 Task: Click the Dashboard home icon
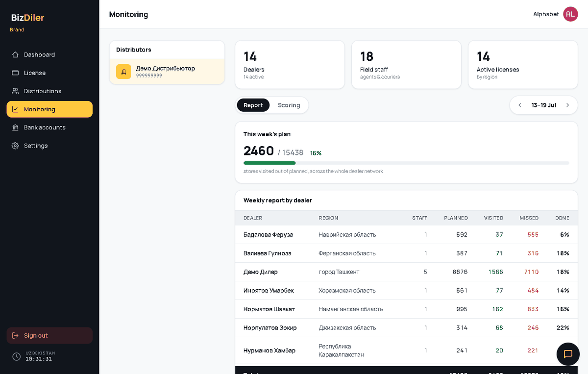pyautogui.click(x=16, y=54)
